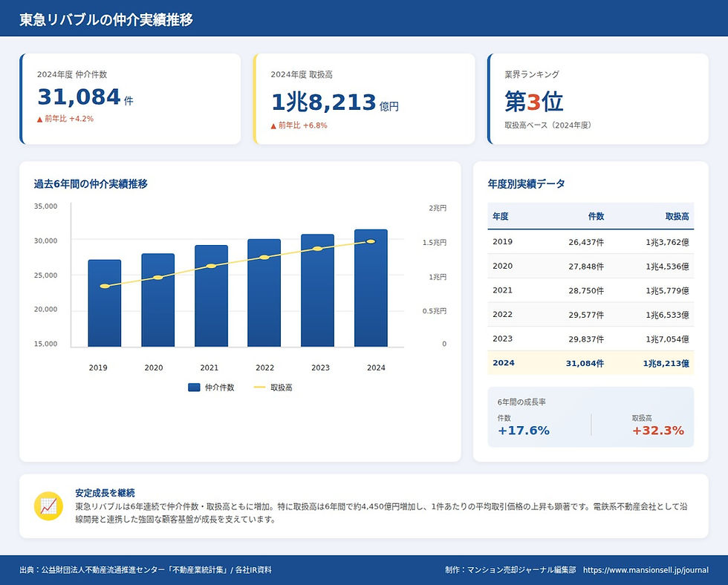Click the 過去6年間の仲介実績推移 chart title
The image size is (728, 585).
pyautogui.click(x=91, y=184)
